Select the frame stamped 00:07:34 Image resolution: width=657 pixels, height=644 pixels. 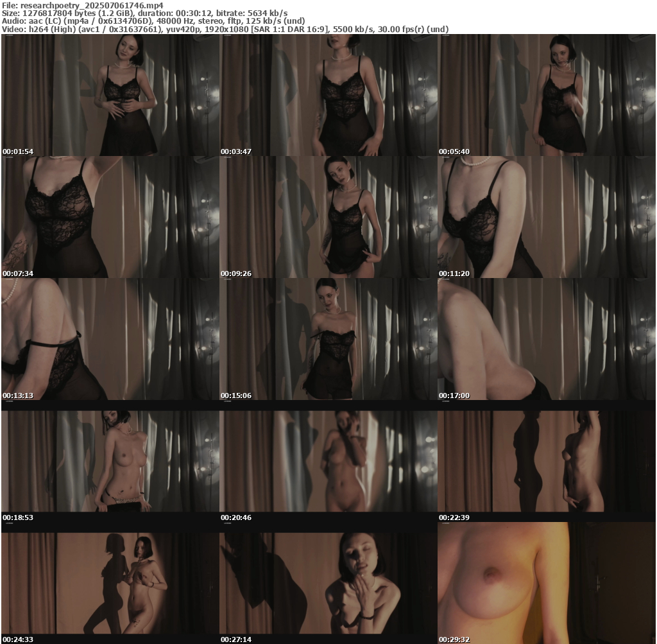pyautogui.click(x=110, y=217)
